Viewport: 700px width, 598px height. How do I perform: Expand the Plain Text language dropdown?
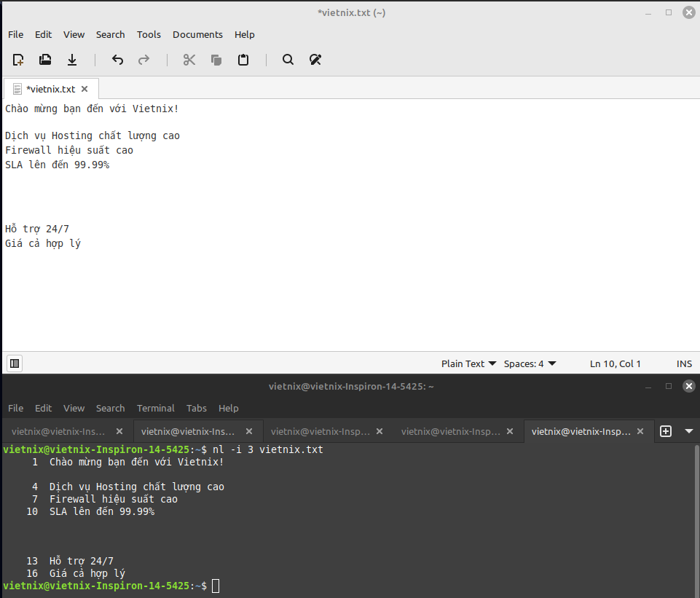468,363
